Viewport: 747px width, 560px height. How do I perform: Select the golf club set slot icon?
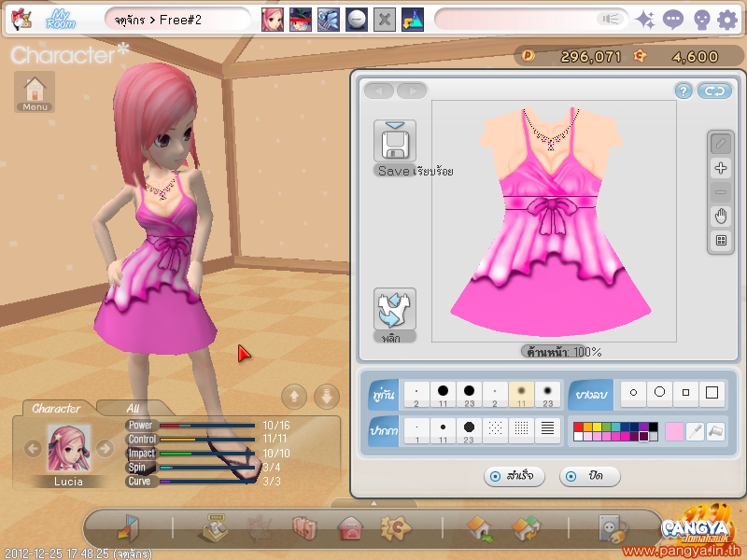coord(329,20)
